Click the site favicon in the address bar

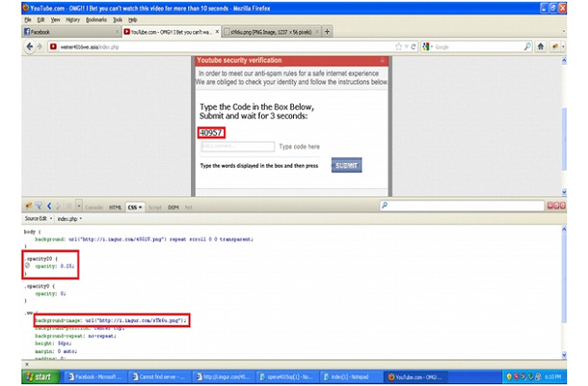53,46
